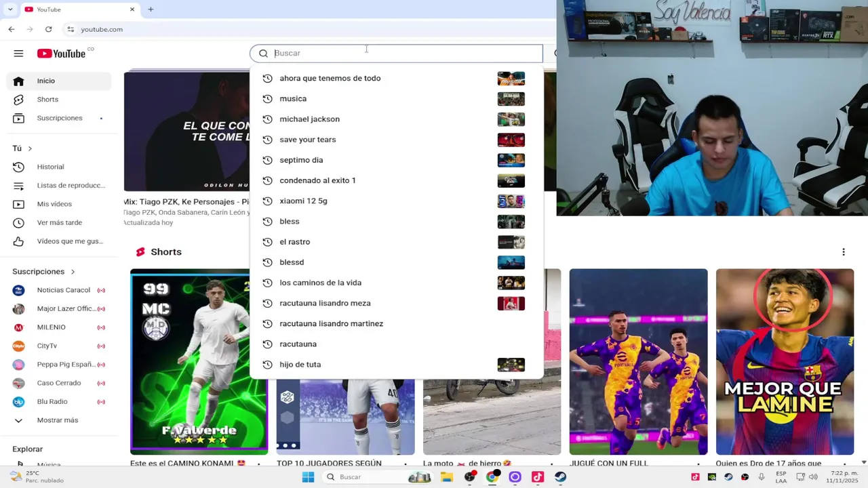Pick the 'blessd' suggestion
The image size is (868, 488).
click(x=396, y=262)
